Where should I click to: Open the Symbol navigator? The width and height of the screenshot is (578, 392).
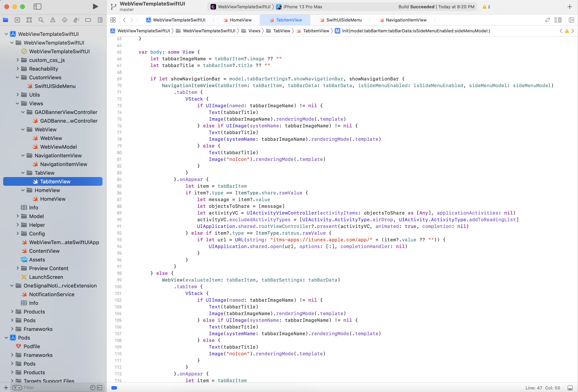coord(29,20)
